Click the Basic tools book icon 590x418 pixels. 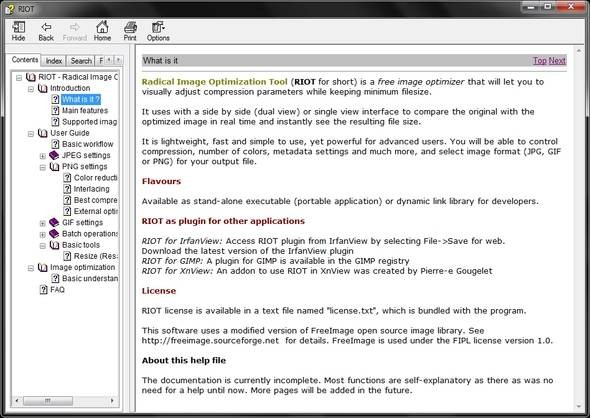tap(55, 245)
